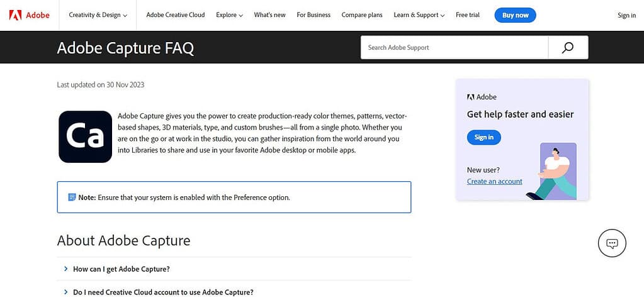
Task: Click the Buy now button
Action: (x=516, y=15)
